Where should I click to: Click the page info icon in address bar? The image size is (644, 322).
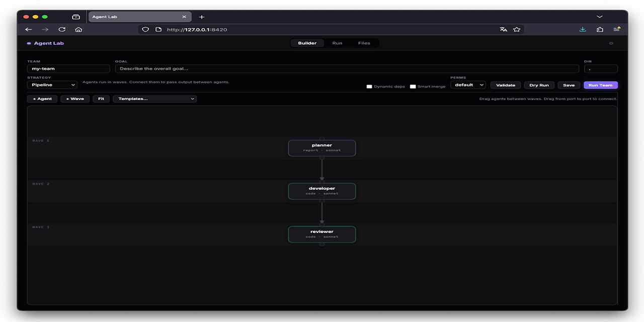158,30
